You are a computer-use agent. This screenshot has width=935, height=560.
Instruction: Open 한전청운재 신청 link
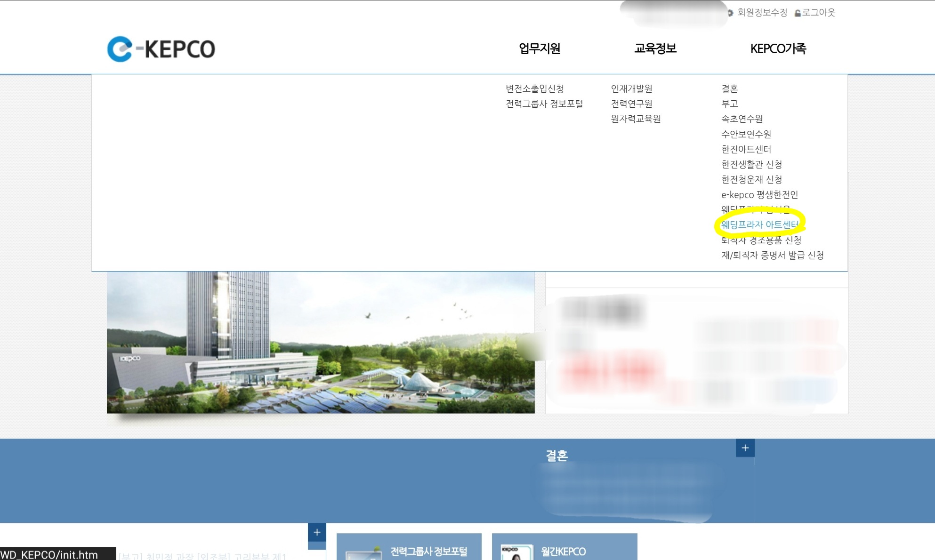point(752,179)
